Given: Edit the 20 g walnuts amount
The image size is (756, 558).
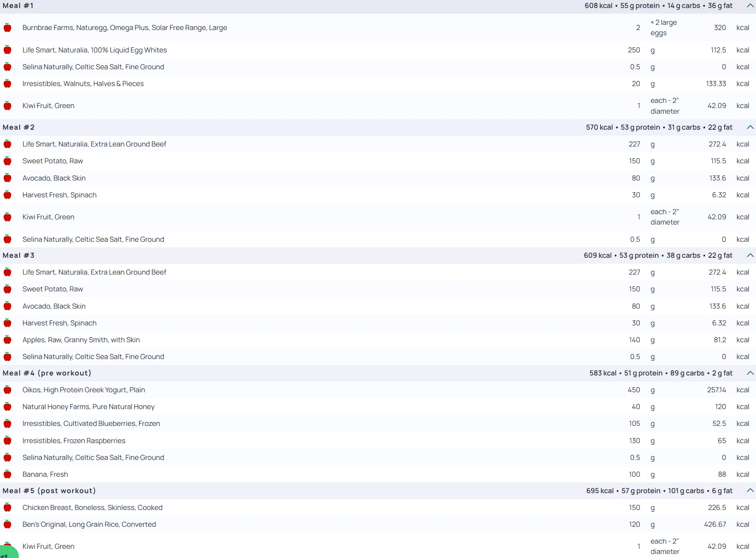Looking at the screenshot, I should coord(636,84).
